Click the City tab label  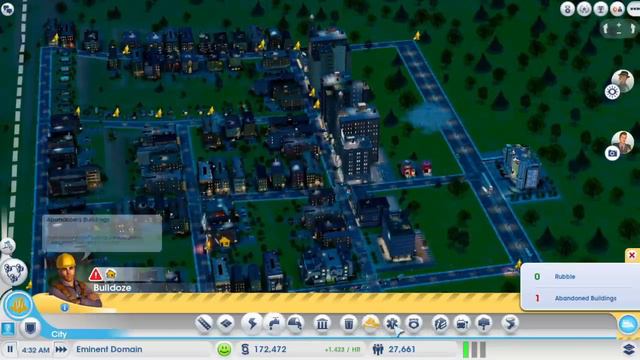point(59,334)
